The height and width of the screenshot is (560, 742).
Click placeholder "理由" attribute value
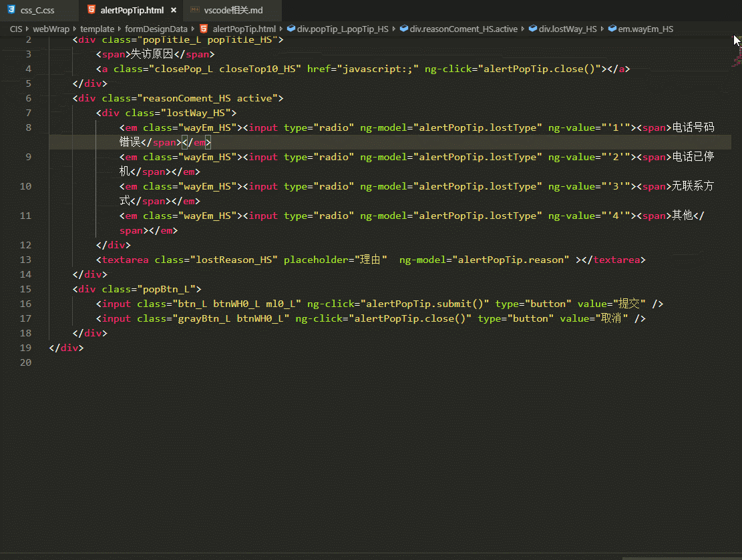click(x=371, y=259)
